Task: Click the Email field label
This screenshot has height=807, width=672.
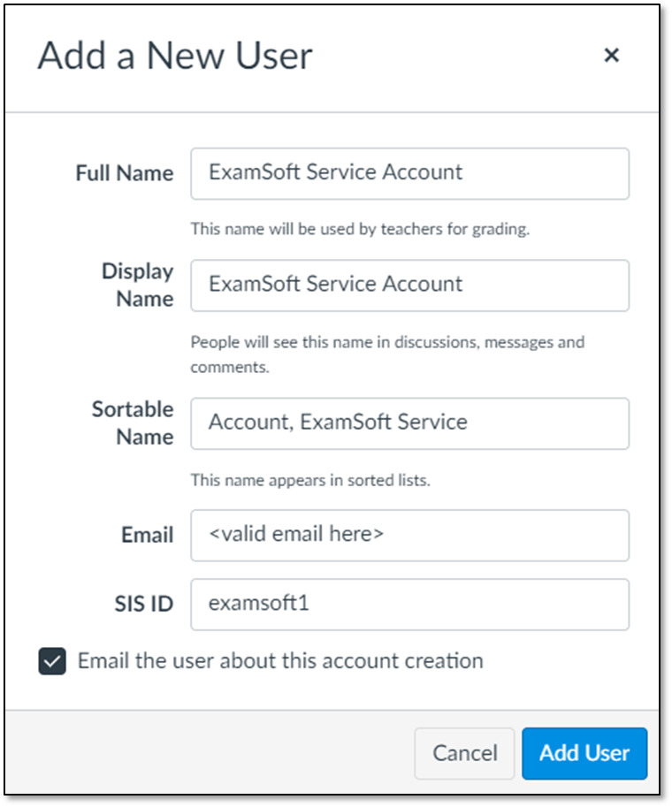Action: (x=148, y=535)
